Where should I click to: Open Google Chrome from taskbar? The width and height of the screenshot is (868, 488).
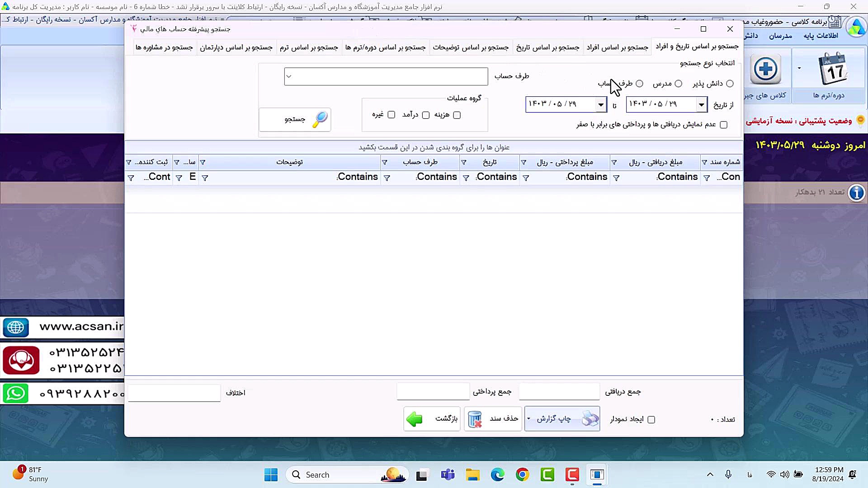[522, 475]
